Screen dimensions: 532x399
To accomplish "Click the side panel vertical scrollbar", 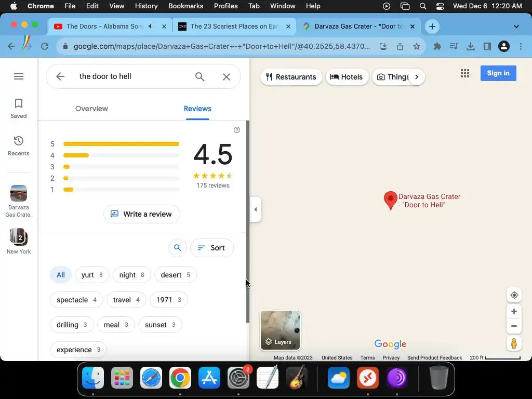I will [x=248, y=221].
